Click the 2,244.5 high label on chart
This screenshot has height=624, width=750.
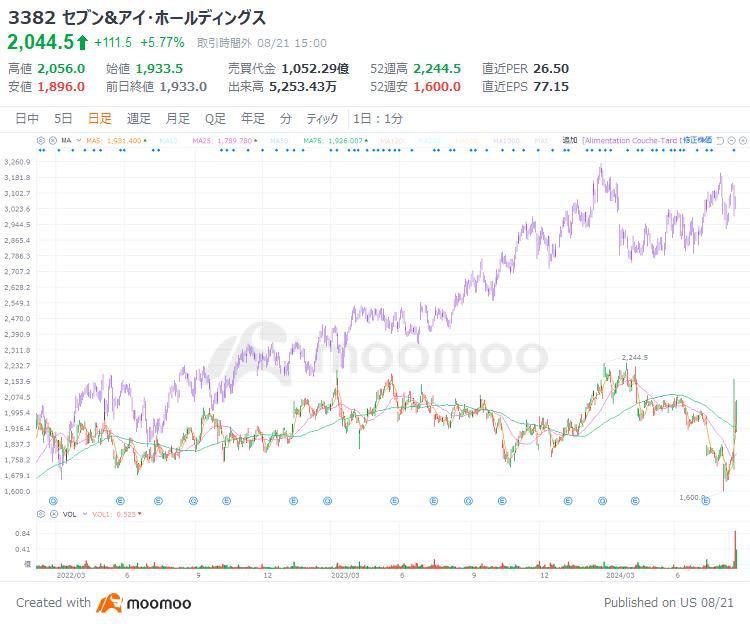[x=635, y=357]
